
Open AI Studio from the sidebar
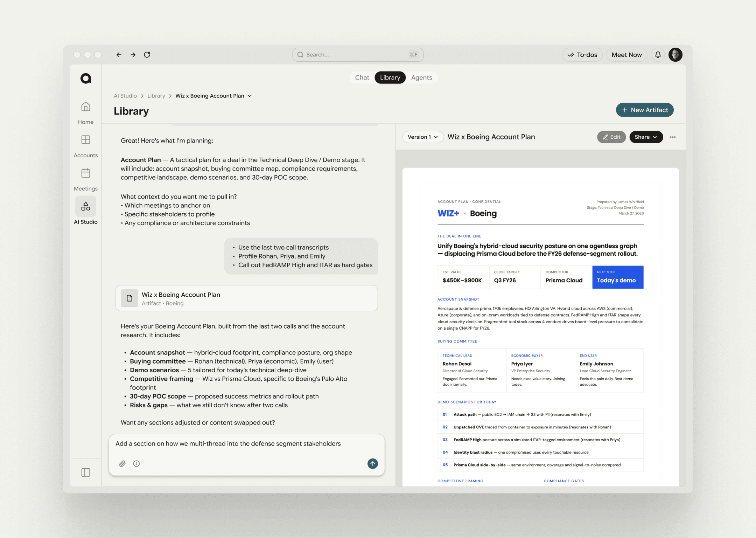pos(86,211)
